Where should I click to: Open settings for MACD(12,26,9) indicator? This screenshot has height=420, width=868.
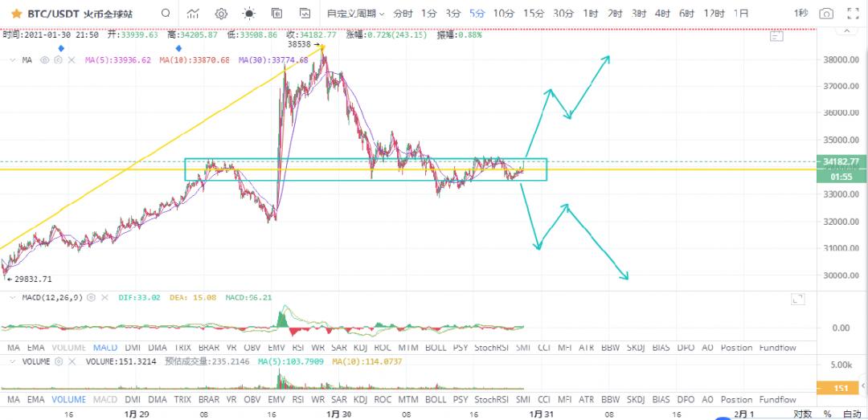click(x=92, y=298)
